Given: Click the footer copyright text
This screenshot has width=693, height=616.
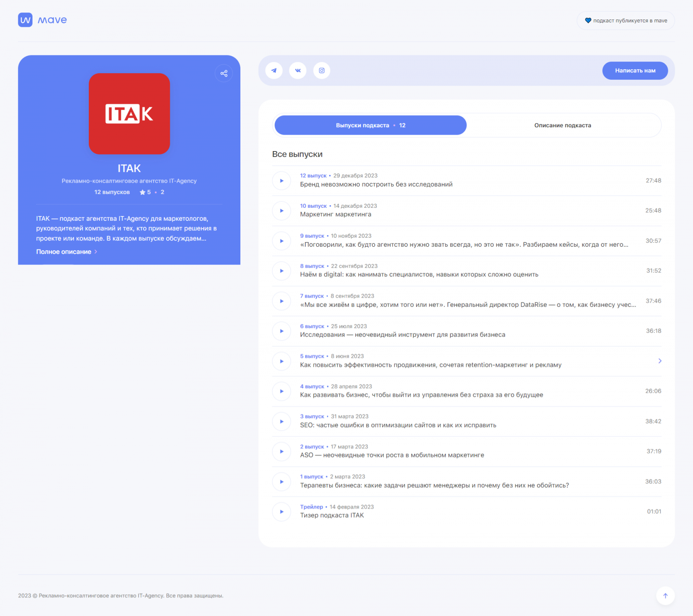Looking at the screenshot, I should [121, 596].
